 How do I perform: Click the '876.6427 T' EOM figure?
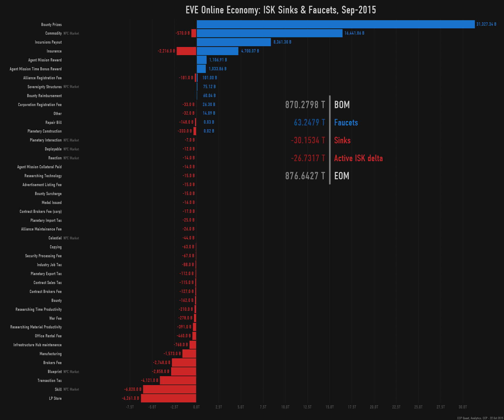pyautogui.click(x=305, y=176)
